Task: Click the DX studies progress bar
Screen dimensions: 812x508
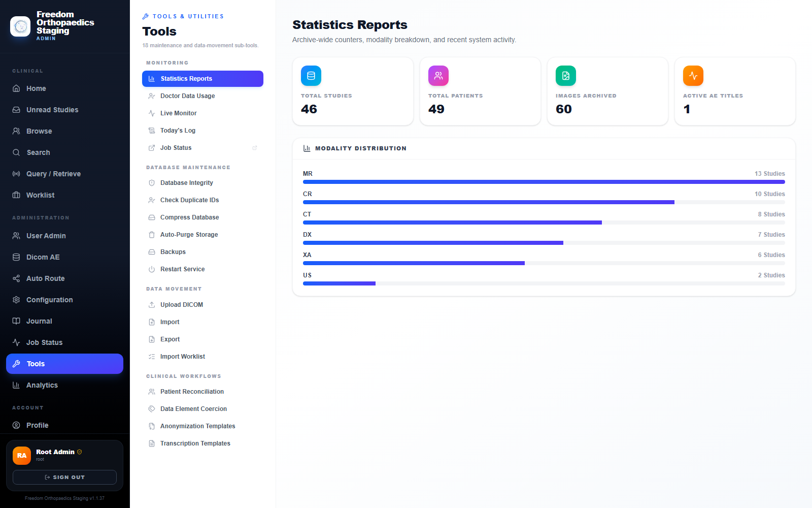Action: coord(544,243)
